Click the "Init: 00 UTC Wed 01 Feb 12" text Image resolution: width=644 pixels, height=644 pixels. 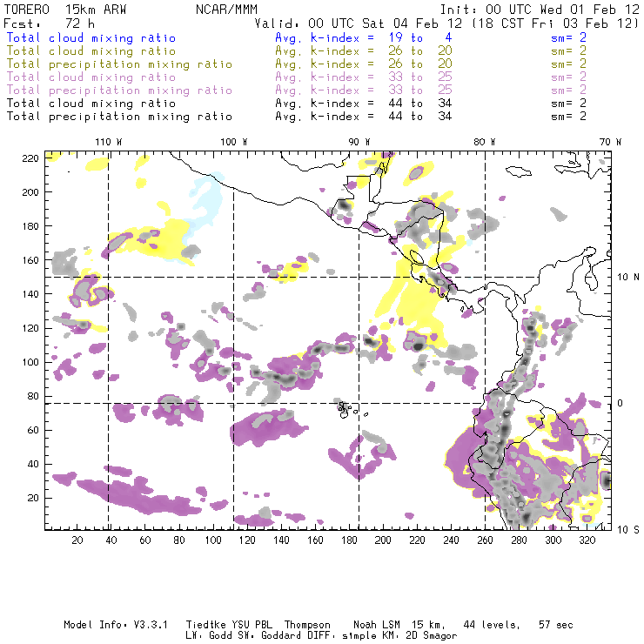(x=540, y=10)
